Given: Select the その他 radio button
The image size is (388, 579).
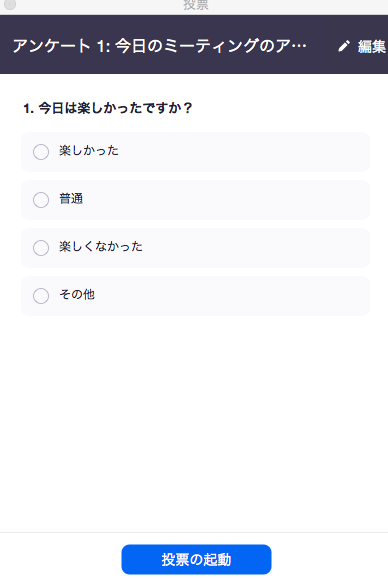Looking at the screenshot, I should [41, 296].
